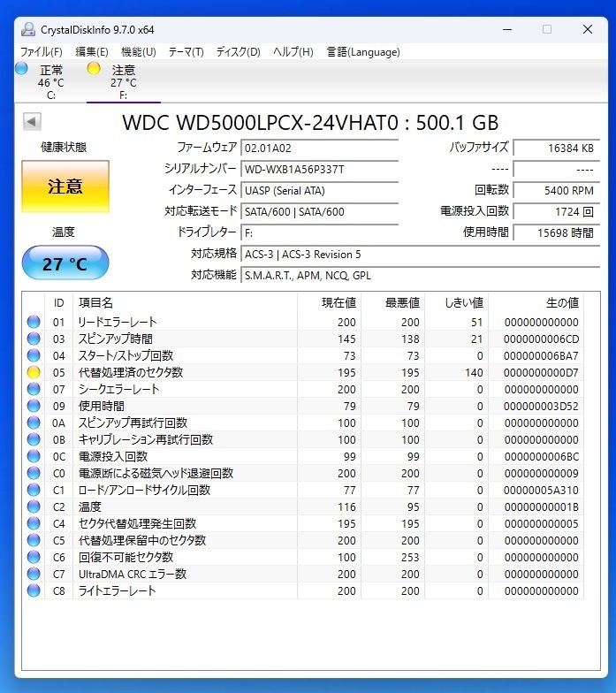Click the yellow status orb for drive F:
This screenshot has height=693, width=616.
click(94, 69)
